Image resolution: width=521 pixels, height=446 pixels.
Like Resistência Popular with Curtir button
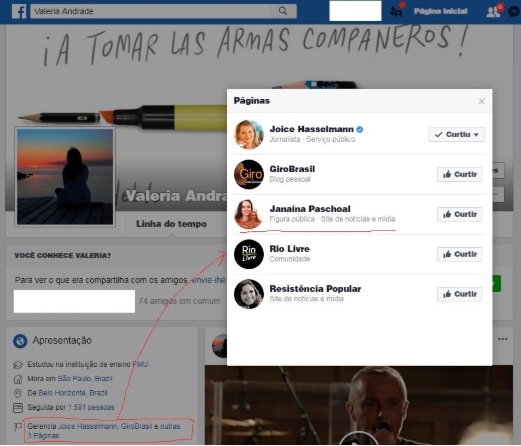click(x=460, y=294)
